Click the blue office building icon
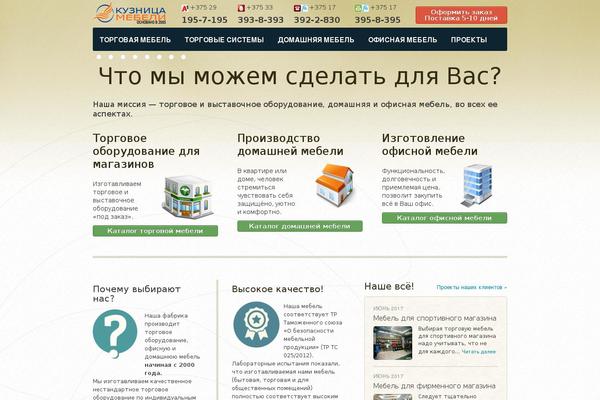This screenshot has width=600, height=400. (474, 186)
